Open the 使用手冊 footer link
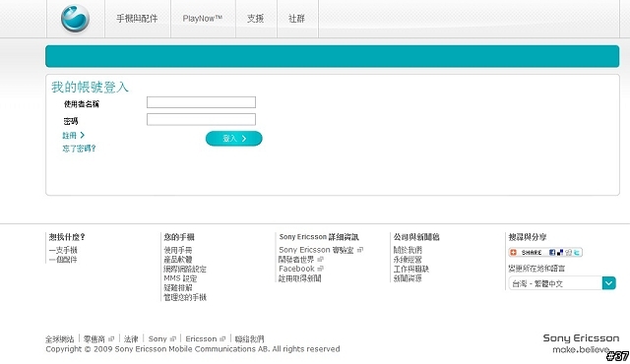Screen dimensions: 630x364 (178, 250)
